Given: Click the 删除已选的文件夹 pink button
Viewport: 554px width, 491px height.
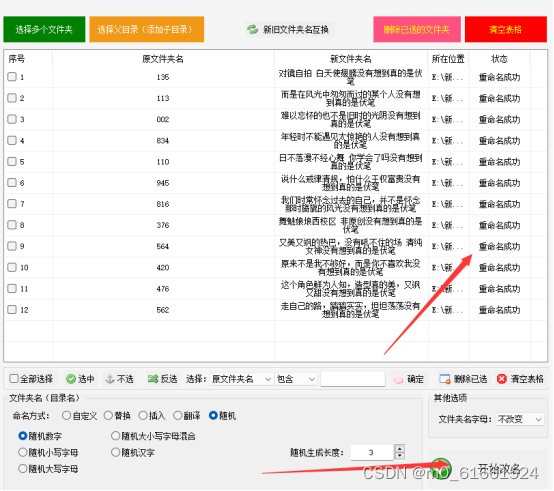Looking at the screenshot, I should [417, 29].
